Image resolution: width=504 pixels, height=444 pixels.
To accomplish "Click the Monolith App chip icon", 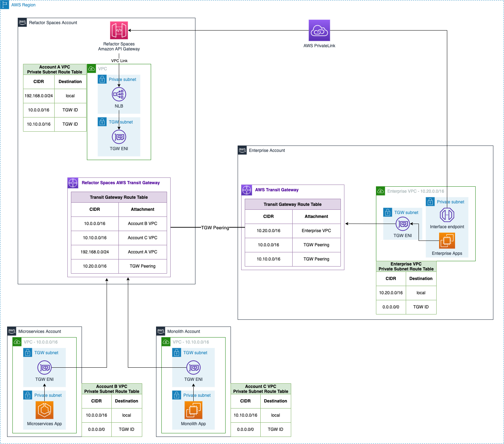I will (x=193, y=410).
